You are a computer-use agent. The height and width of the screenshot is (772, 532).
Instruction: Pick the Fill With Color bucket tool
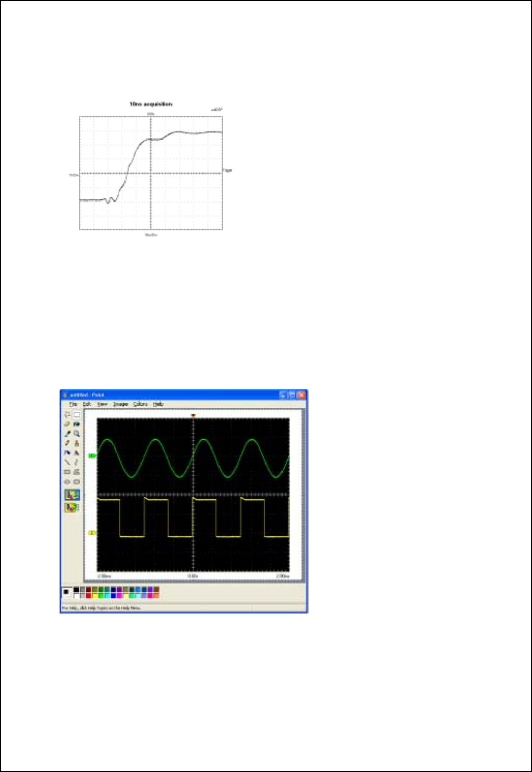[x=76, y=424]
